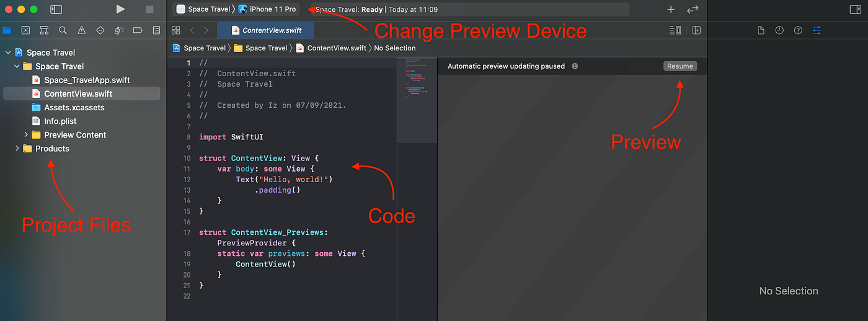Open Info.plist in navigator
868x321 pixels.
click(81, 121)
